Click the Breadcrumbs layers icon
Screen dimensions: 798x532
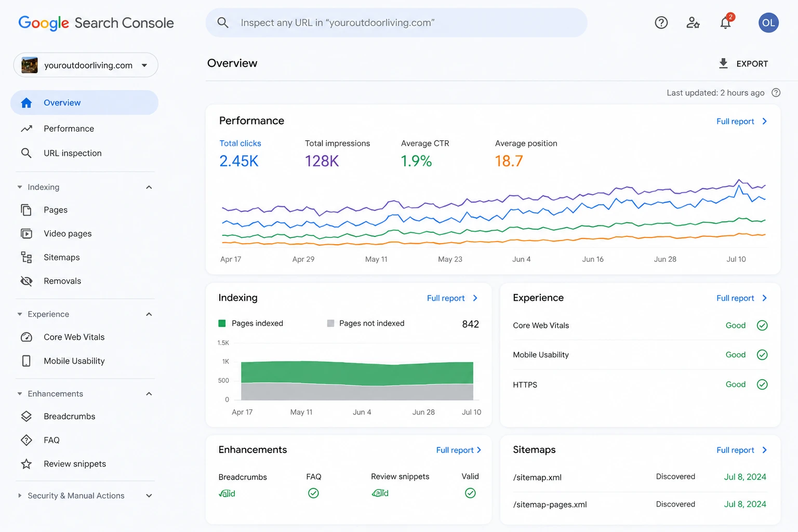click(x=26, y=416)
